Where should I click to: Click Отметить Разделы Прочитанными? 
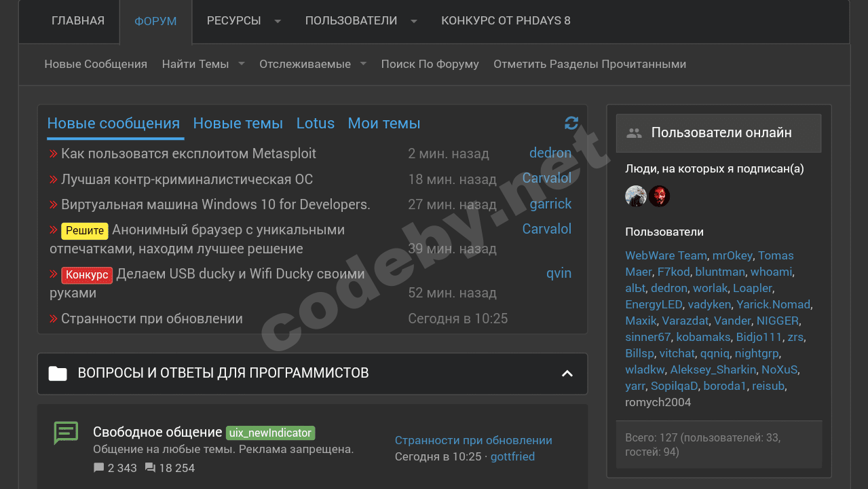coord(590,64)
